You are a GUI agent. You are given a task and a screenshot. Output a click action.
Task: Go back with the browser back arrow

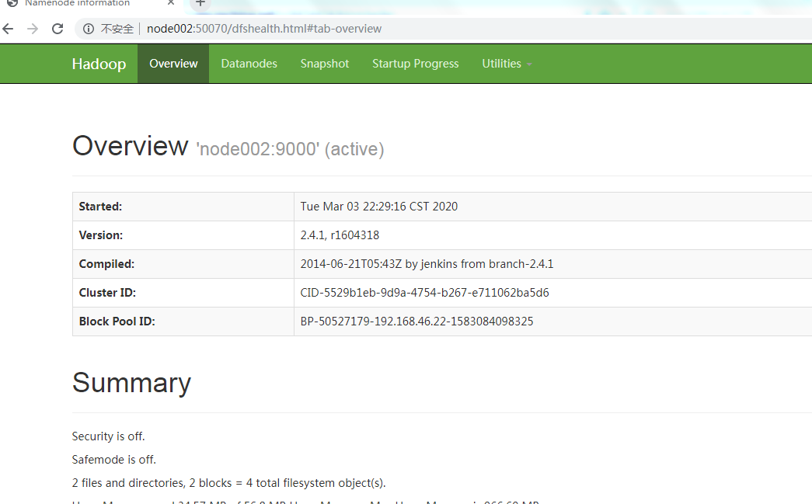(x=9, y=29)
